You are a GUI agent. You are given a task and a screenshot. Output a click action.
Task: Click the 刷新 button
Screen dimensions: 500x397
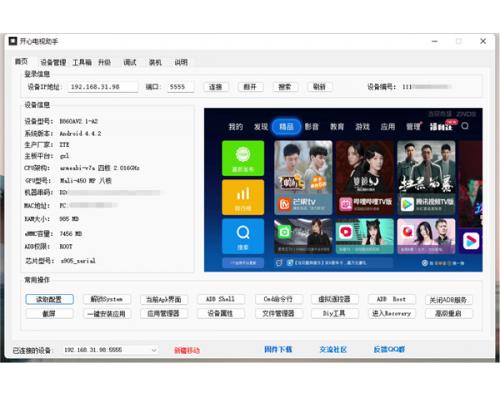coord(319,87)
